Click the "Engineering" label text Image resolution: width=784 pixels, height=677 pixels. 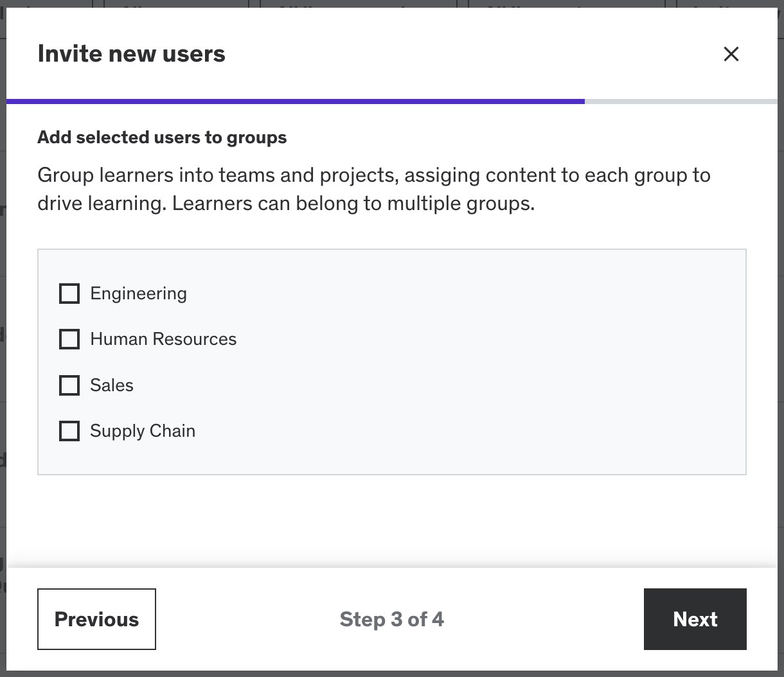[138, 294]
